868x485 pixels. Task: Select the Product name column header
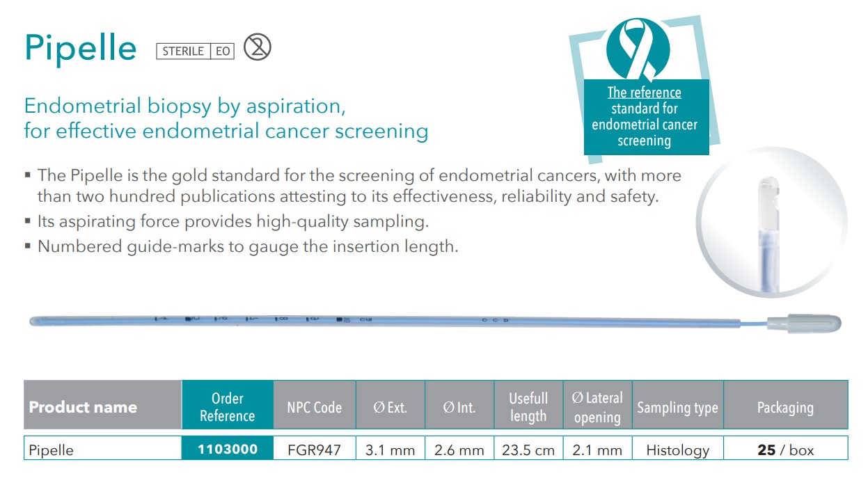click(x=103, y=407)
